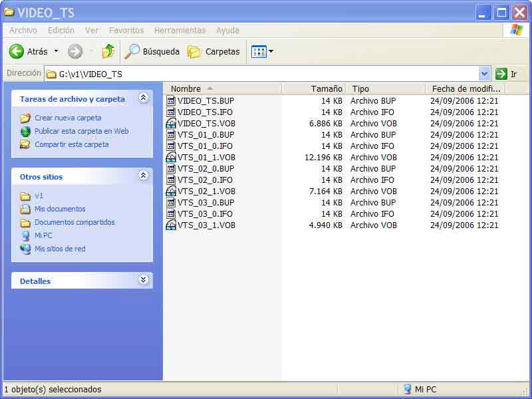
Task: Click the Mis sitios de red link text
Action: 60,249
